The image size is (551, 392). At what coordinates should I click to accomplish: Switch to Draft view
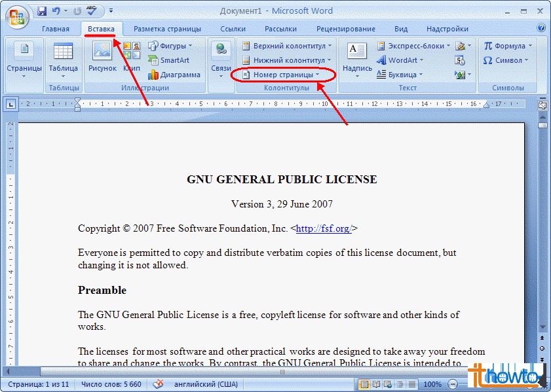411,384
